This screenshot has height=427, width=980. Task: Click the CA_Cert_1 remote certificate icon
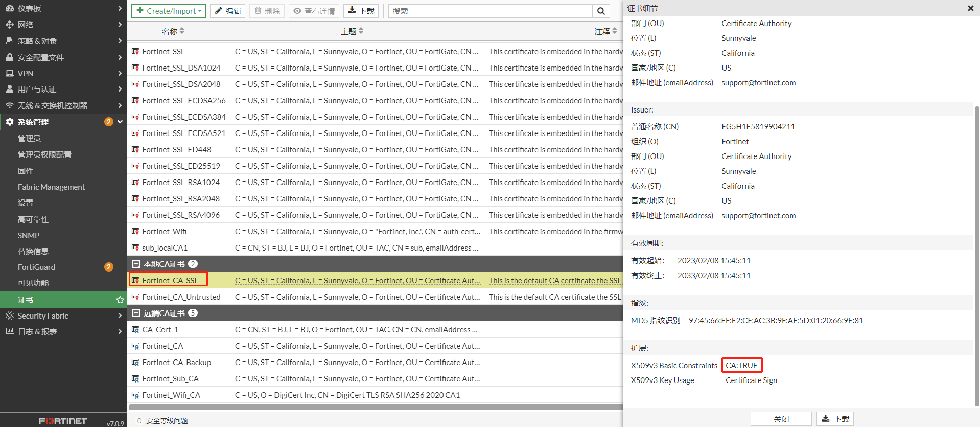(x=135, y=330)
